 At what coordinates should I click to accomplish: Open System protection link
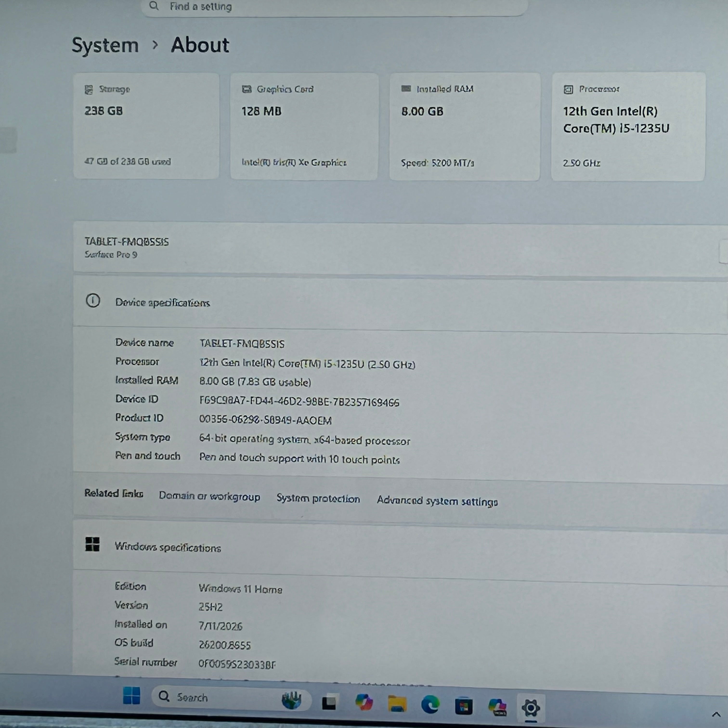coord(318,499)
